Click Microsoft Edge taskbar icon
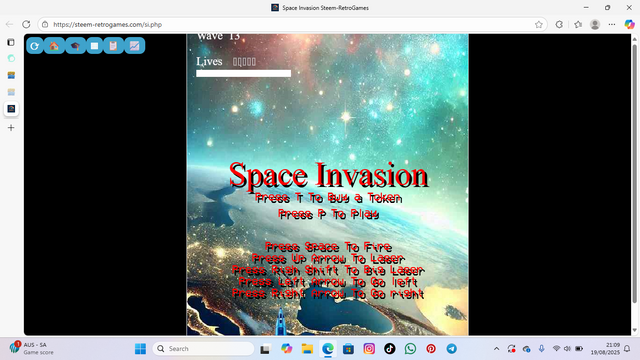 coord(328,349)
